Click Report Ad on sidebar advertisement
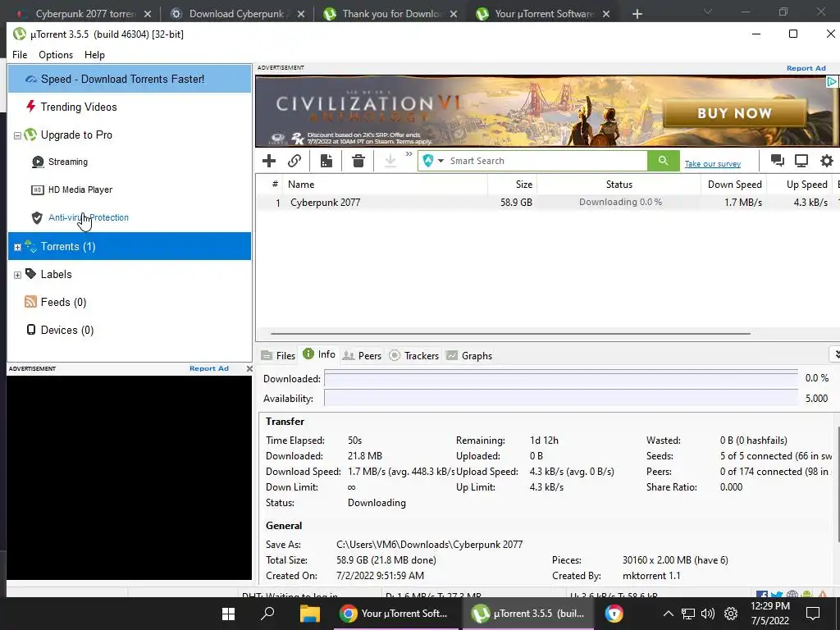Viewport: 840px width, 630px height. point(209,368)
